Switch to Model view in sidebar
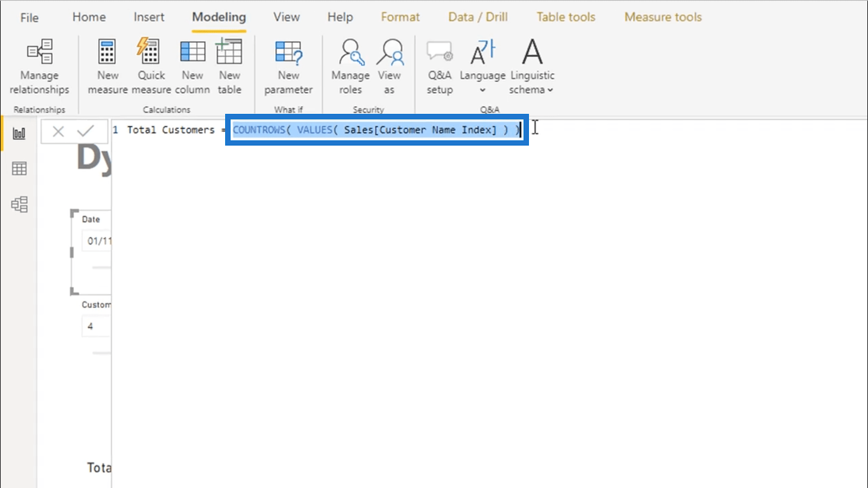Screen dimensions: 868x488 point(19,204)
